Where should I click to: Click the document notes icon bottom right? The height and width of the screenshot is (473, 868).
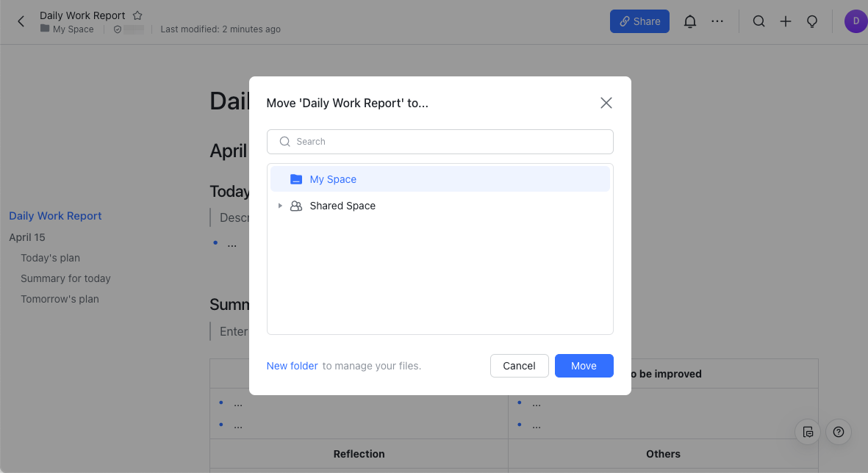(808, 432)
